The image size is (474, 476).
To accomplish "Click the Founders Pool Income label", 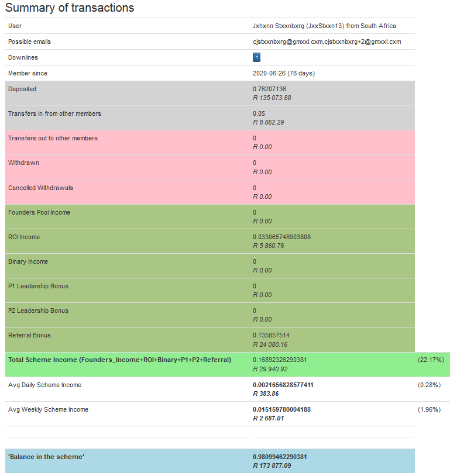I will click(x=39, y=212).
